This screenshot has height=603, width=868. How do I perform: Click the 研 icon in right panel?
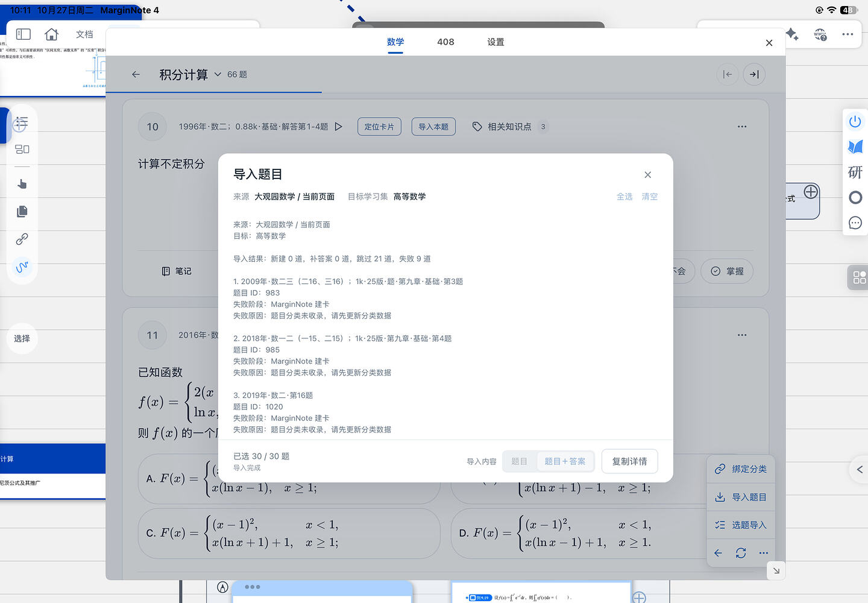tap(855, 172)
